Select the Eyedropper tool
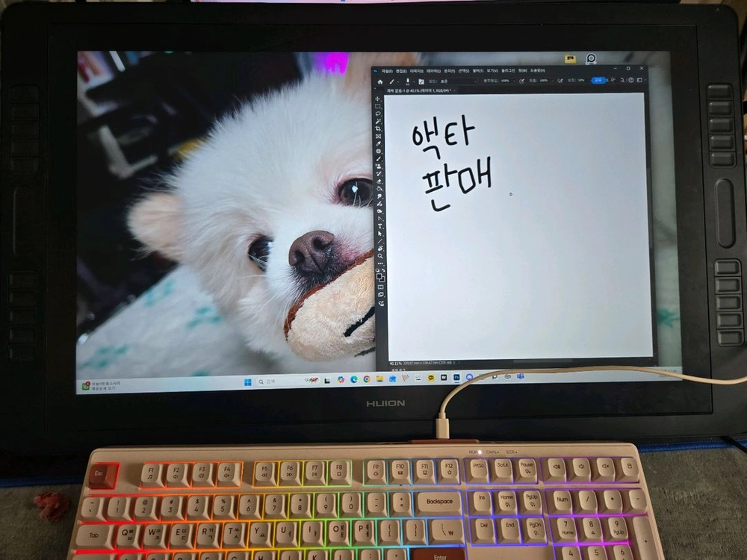747x560 pixels. click(378, 143)
